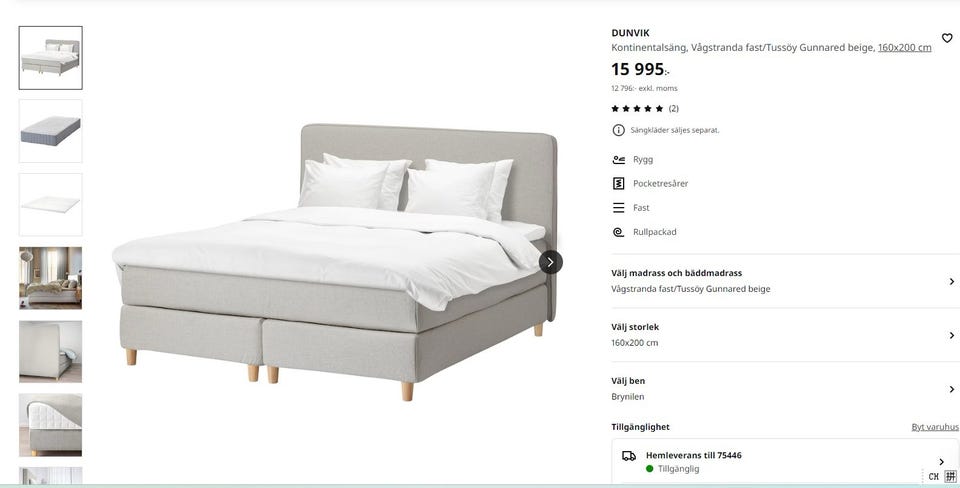
Task: Add DUNVIK bed to favorites heart icon
Action: (947, 38)
